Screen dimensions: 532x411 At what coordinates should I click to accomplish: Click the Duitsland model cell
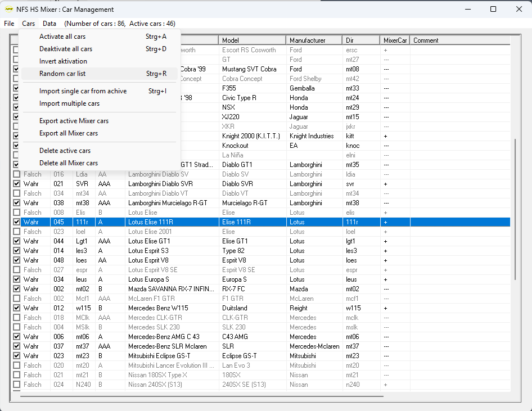252,308
